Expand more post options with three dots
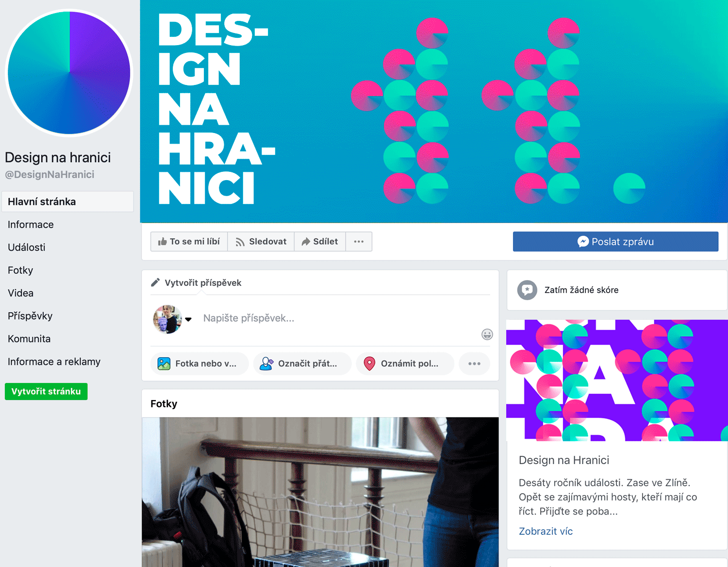 (474, 364)
